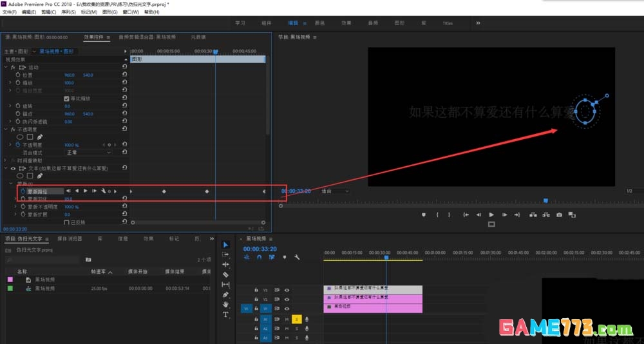Expand the Rotation property
The image size is (644, 344).
tap(10, 106)
